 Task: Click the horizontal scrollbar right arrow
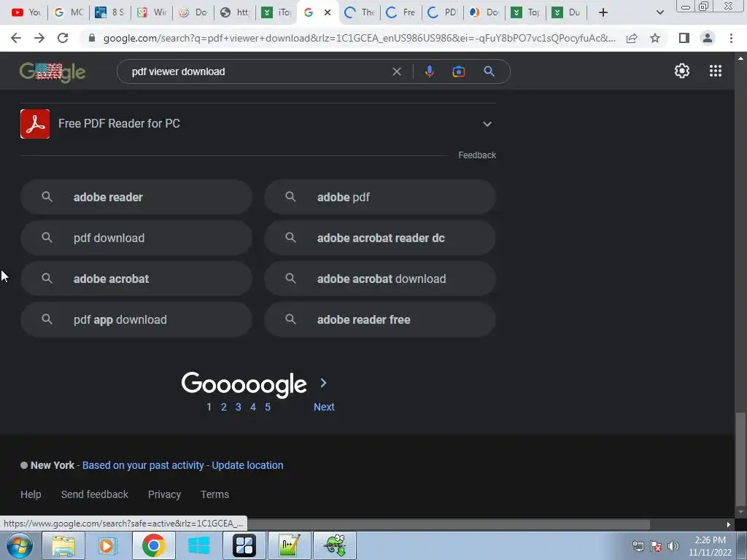coord(729,525)
